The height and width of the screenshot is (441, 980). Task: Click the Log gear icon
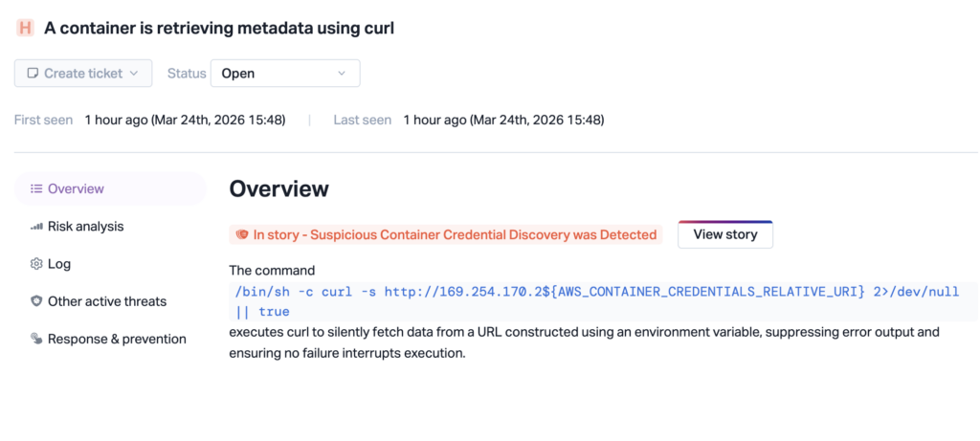tap(36, 264)
